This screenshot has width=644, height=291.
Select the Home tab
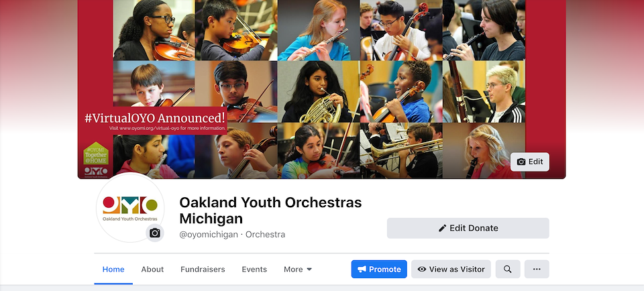[113, 270]
